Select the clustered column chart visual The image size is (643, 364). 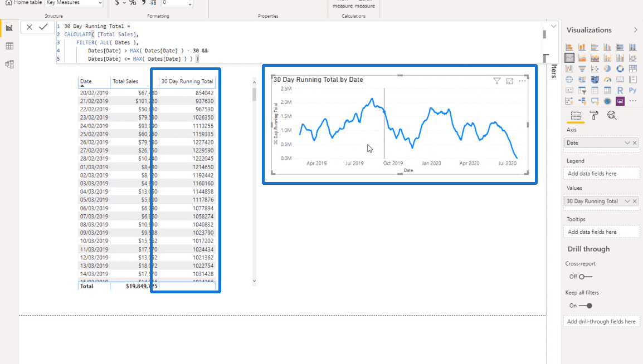(x=607, y=47)
